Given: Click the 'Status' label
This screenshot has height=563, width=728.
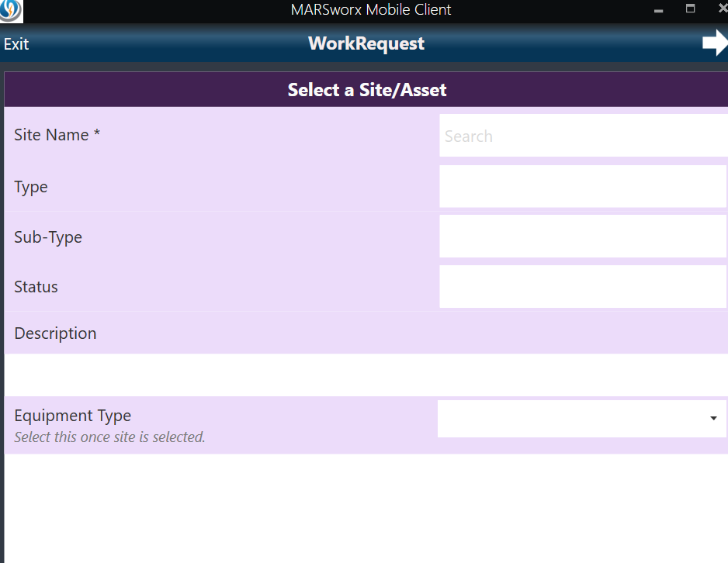Looking at the screenshot, I should coord(36,287).
